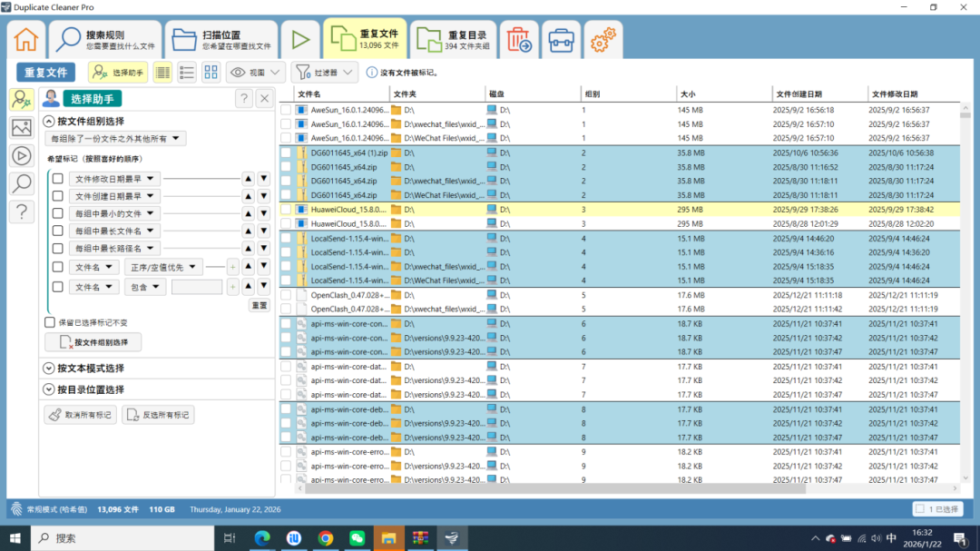Go to 重复文件 13,096 tab

click(365, 38)
